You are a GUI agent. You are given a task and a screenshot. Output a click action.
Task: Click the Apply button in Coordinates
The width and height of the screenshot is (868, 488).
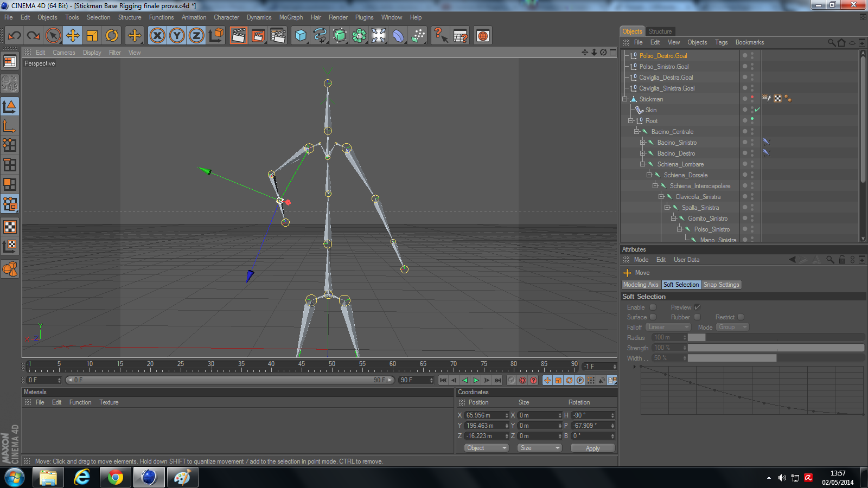coord(592,448)
